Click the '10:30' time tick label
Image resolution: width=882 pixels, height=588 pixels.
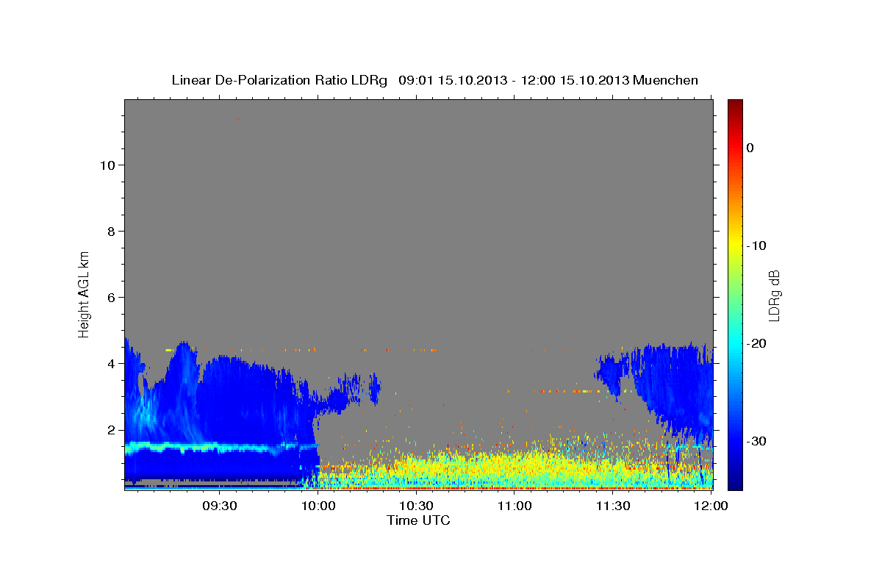coord(416,506)
